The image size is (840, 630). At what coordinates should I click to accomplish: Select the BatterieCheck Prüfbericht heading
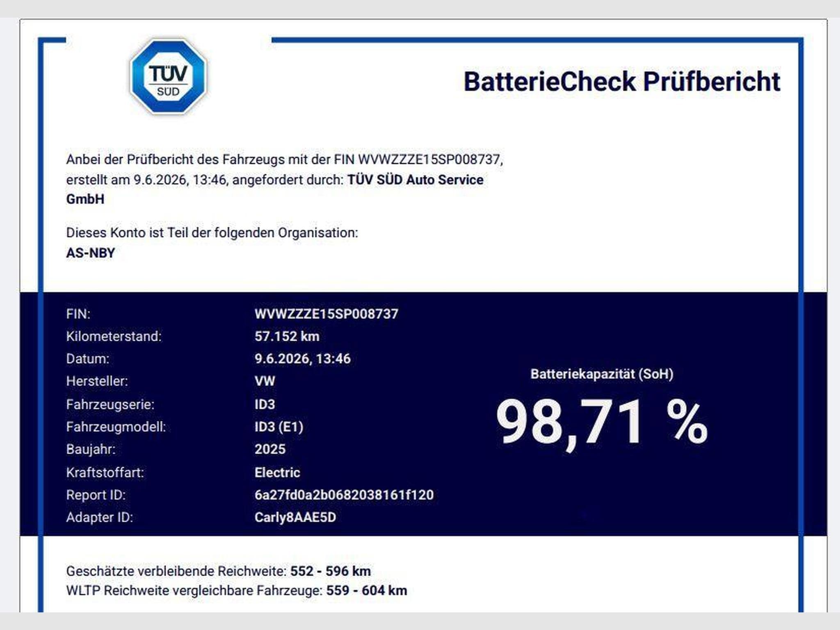[622, 82]
